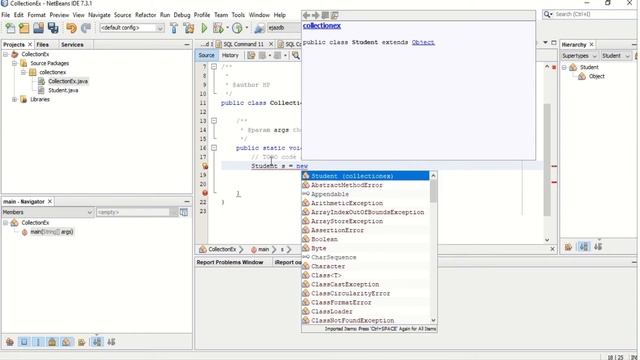Open the collectionex package link in Javadoc
The height and width of the screenshot is (360, 640).
(x=322, y=25)
